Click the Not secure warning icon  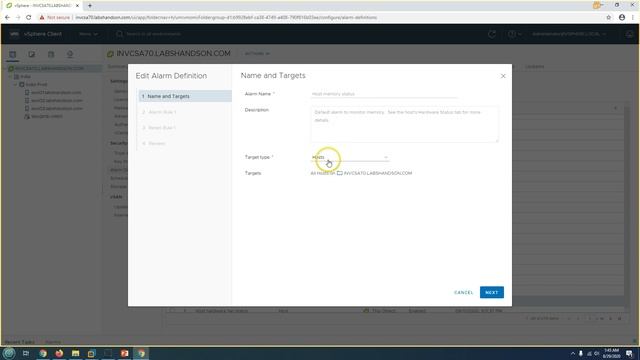42,18
